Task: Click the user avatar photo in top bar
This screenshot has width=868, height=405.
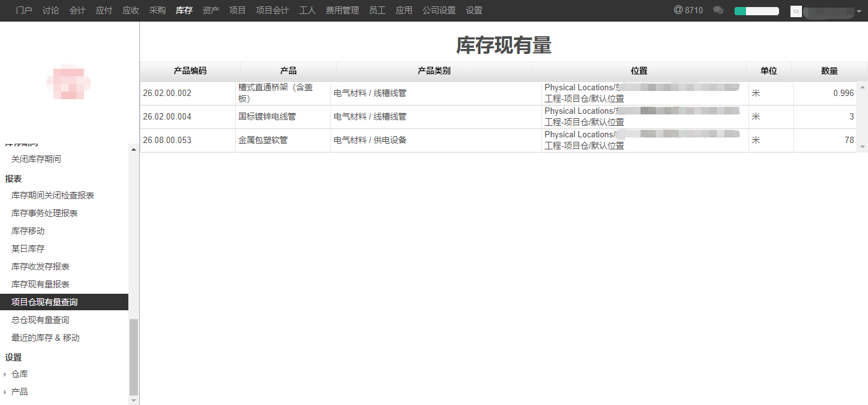Action: (x=796, y=11)
